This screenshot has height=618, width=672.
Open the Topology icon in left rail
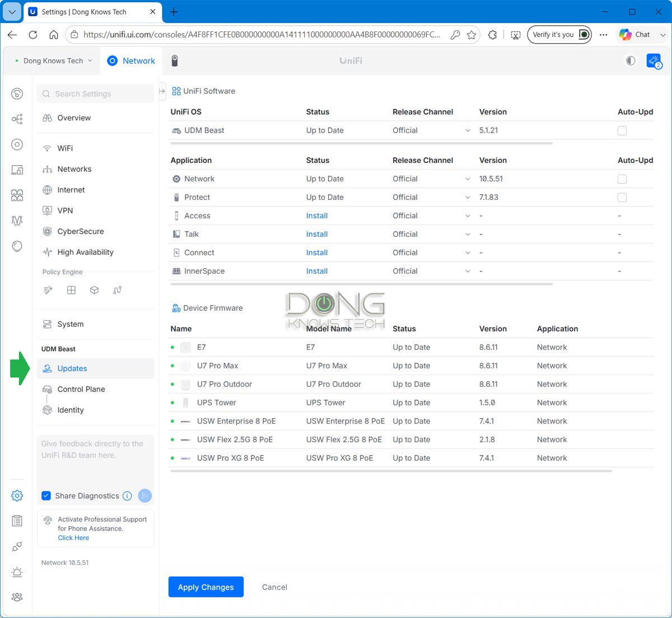17,119
